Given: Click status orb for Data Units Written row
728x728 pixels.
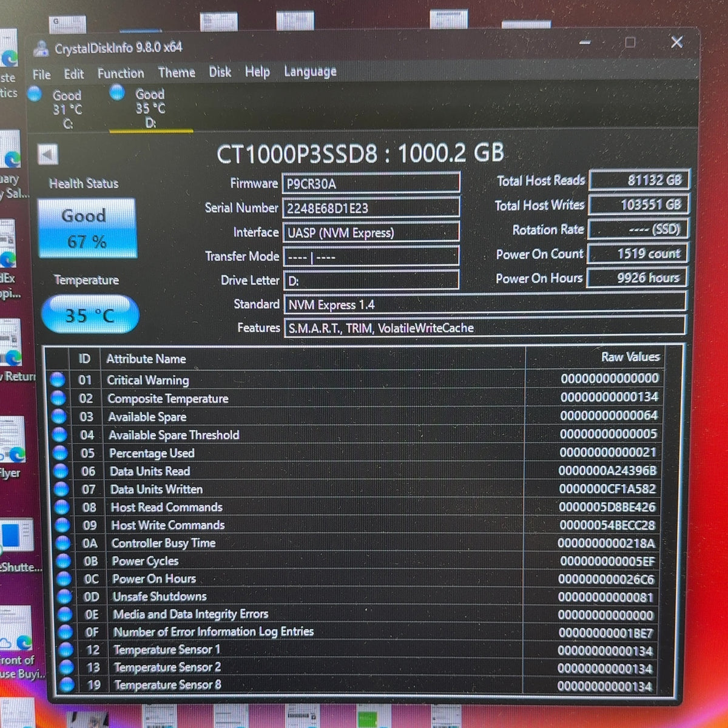Looking at the screenshot, I should (61, 488).
